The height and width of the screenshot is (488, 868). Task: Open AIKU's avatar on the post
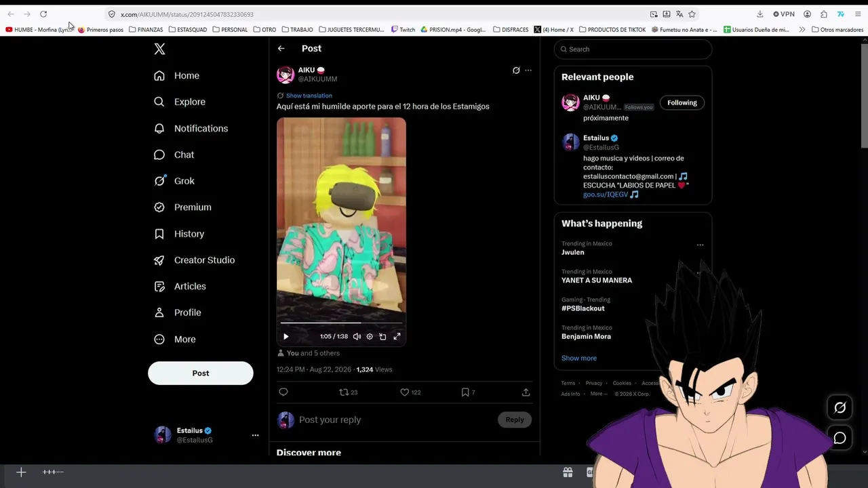point(285,75)
